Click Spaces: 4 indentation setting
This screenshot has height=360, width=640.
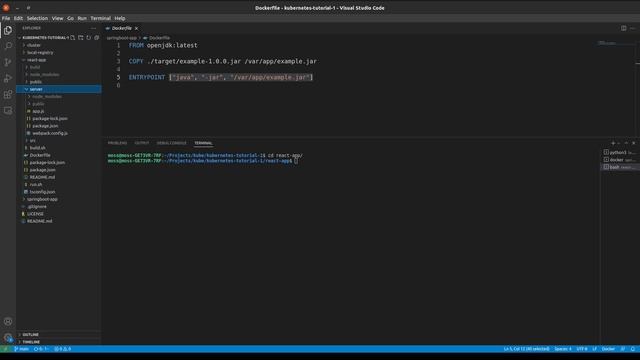(562, 349)
